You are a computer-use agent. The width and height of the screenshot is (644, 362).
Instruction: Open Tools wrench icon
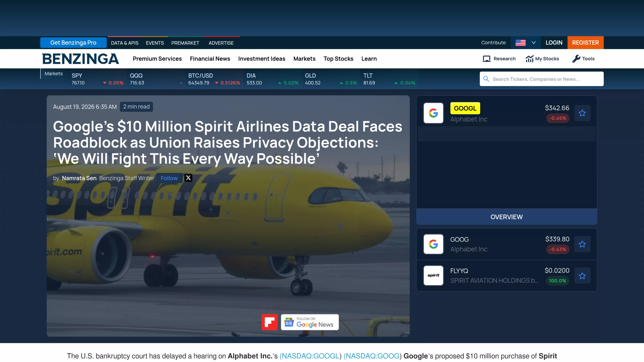[576, 59]
